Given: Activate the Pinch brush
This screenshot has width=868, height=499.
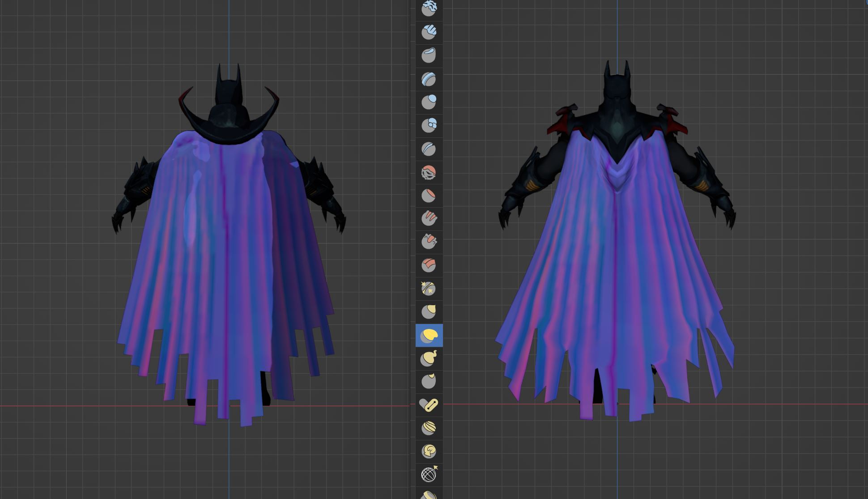Looking at the screenshot, I should pos(429,289).
